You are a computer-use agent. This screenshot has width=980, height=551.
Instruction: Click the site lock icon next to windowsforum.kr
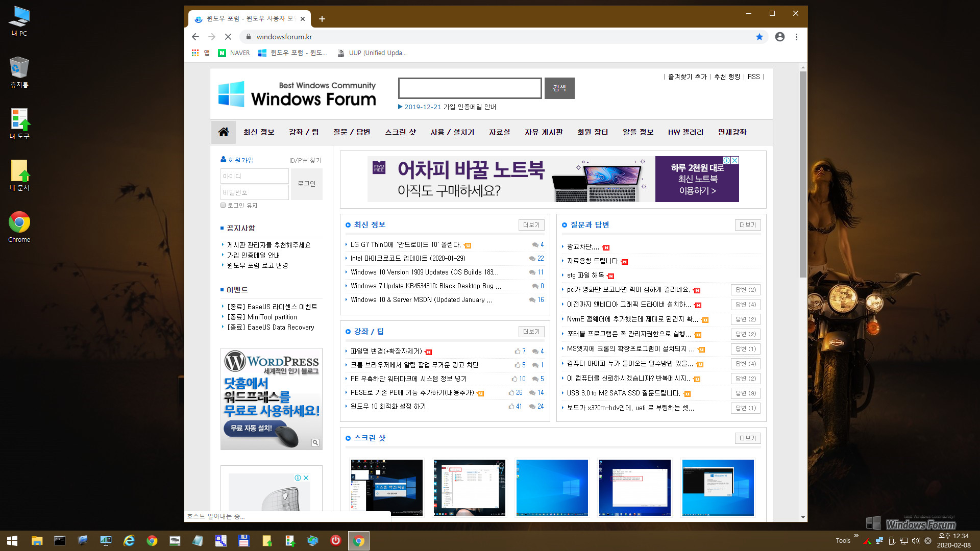pos(249,37)
